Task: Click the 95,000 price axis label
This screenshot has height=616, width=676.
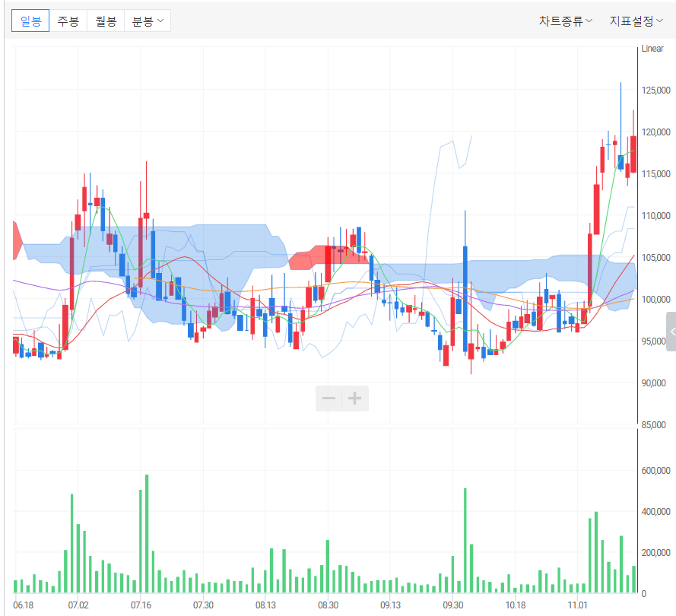Action: coord(654,341)
